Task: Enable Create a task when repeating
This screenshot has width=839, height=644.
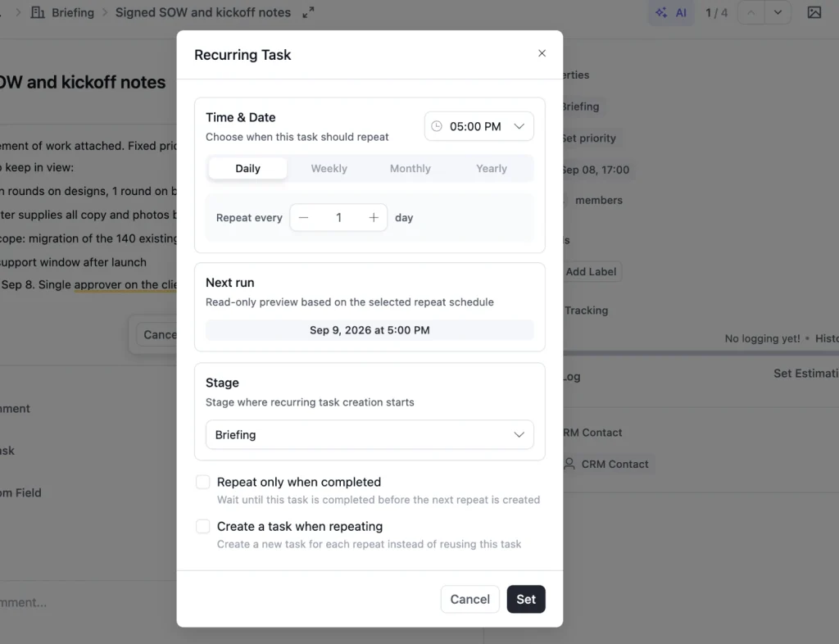Action: click(x=203, y=526)
